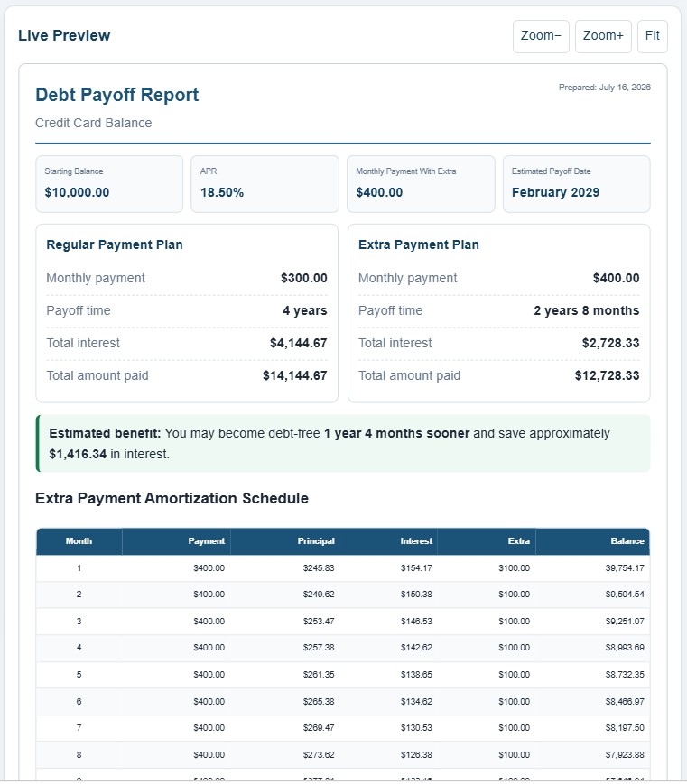Viewport: 687px width, 784px height.
Task: Click the Extra Payment Amortization Schedule heading
Action: click(172, 498)
